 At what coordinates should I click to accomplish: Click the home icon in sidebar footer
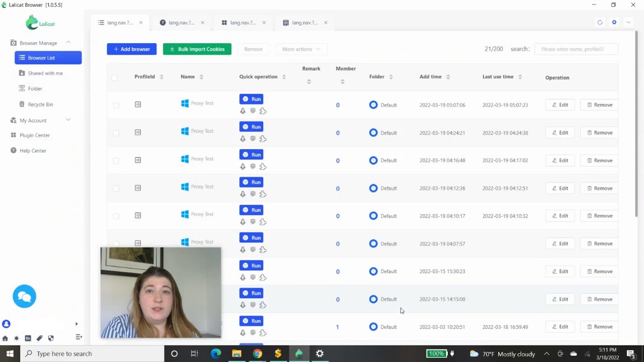point(5,338)
